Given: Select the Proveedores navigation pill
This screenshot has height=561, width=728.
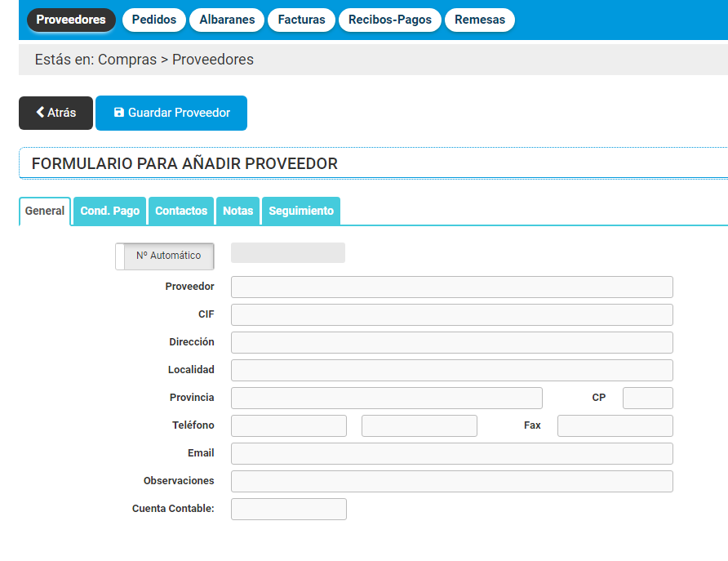Looking at the screenshot, I should click(71, 19).
